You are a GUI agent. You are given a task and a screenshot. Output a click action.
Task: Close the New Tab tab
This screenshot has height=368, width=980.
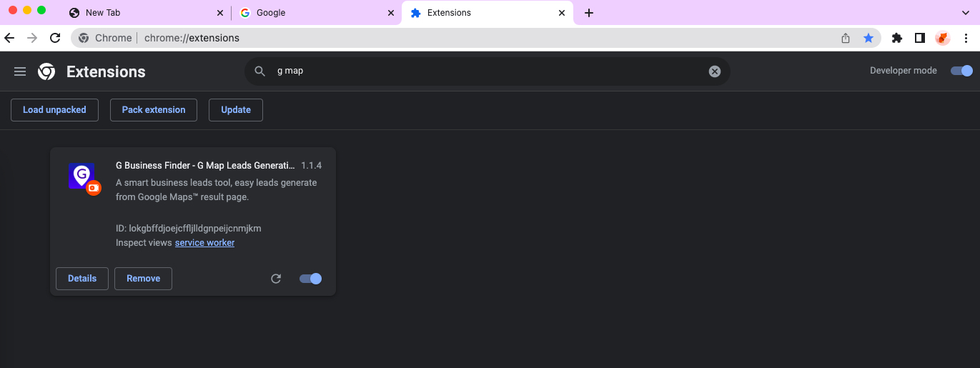pyautogui.click(x=220, y=13)
